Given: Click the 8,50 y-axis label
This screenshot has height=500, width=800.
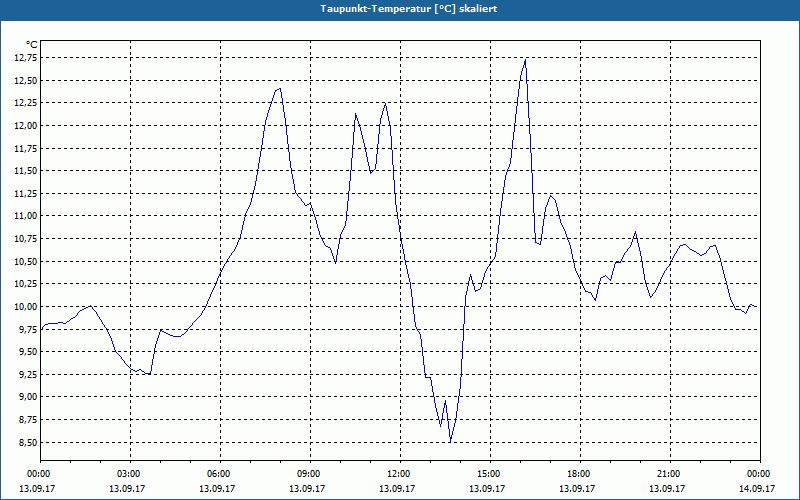Looking at the screenshot, I should (x=28, y=442).
